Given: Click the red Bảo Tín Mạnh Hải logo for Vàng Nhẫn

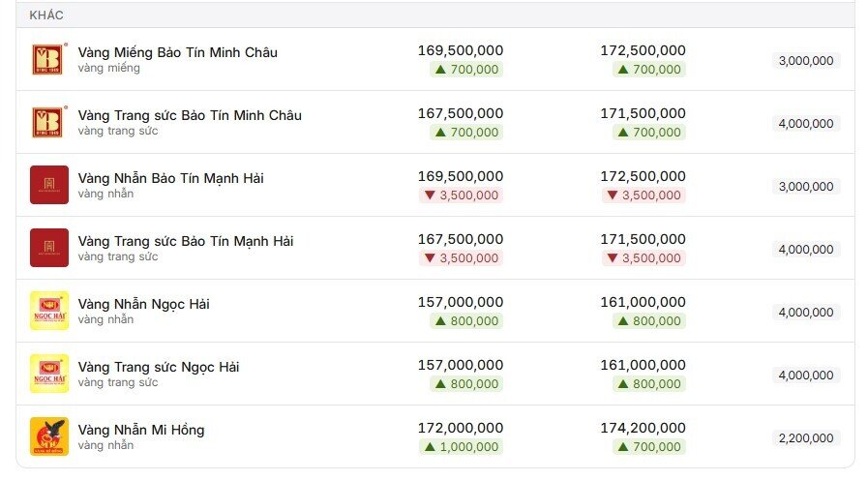Looking at the screenshot, I should (49, 185).
